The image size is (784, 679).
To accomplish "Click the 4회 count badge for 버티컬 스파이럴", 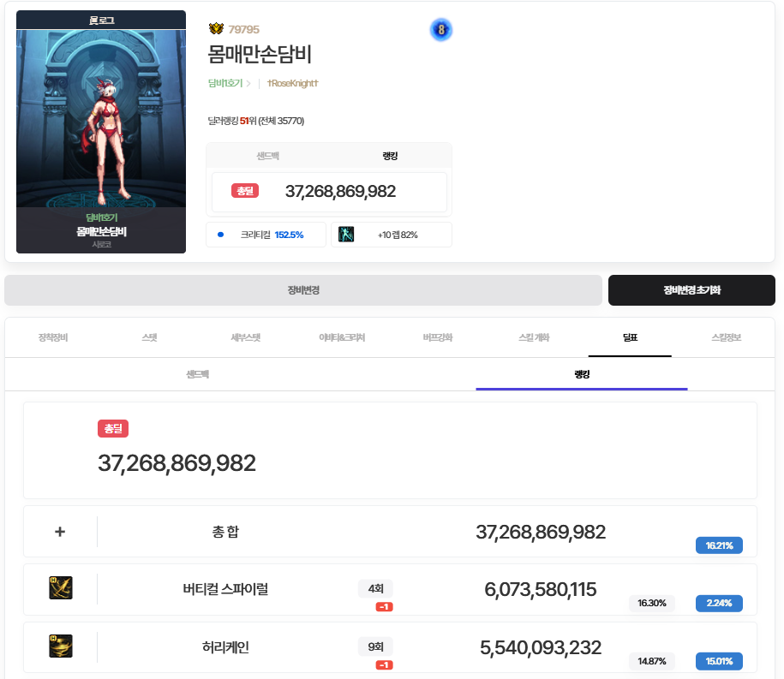I will click(375, 588).
